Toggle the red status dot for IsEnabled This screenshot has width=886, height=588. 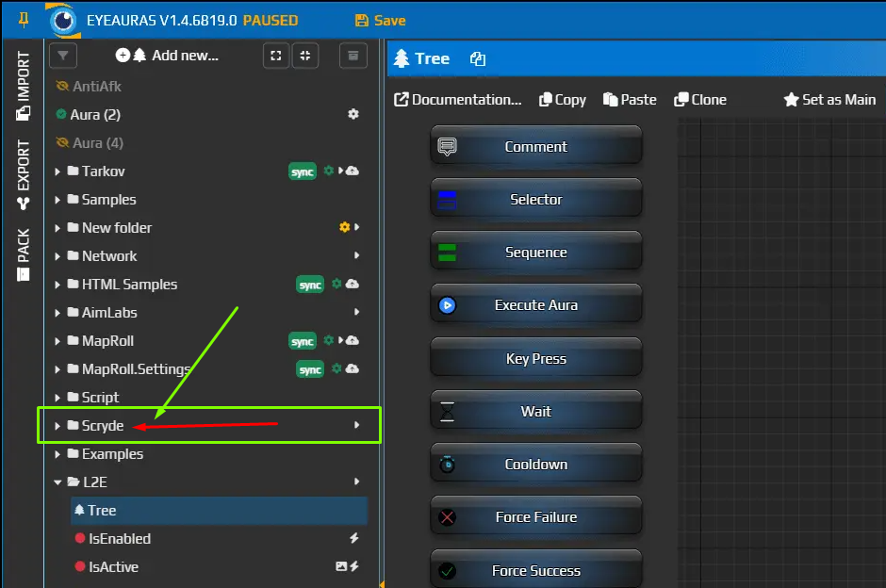tap(80, 539)
